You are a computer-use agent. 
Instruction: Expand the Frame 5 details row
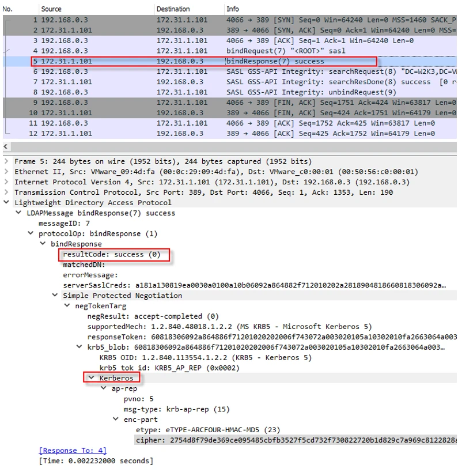[x=6, y=162]
